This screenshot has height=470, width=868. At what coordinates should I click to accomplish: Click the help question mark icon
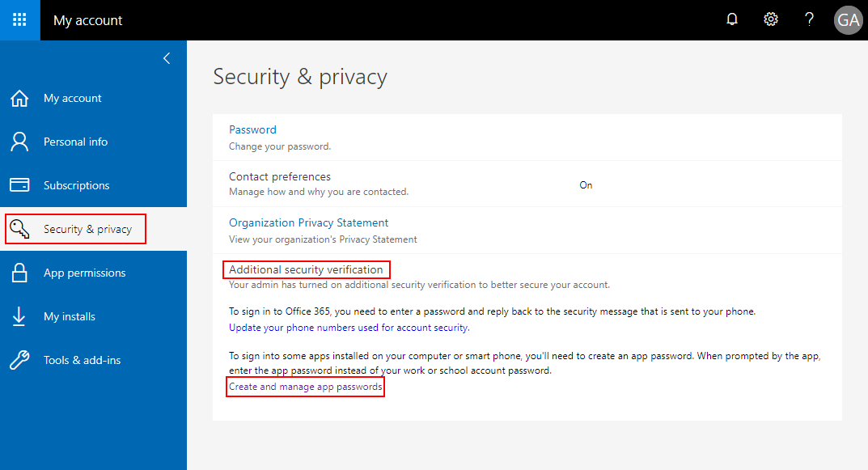[809, 19]
